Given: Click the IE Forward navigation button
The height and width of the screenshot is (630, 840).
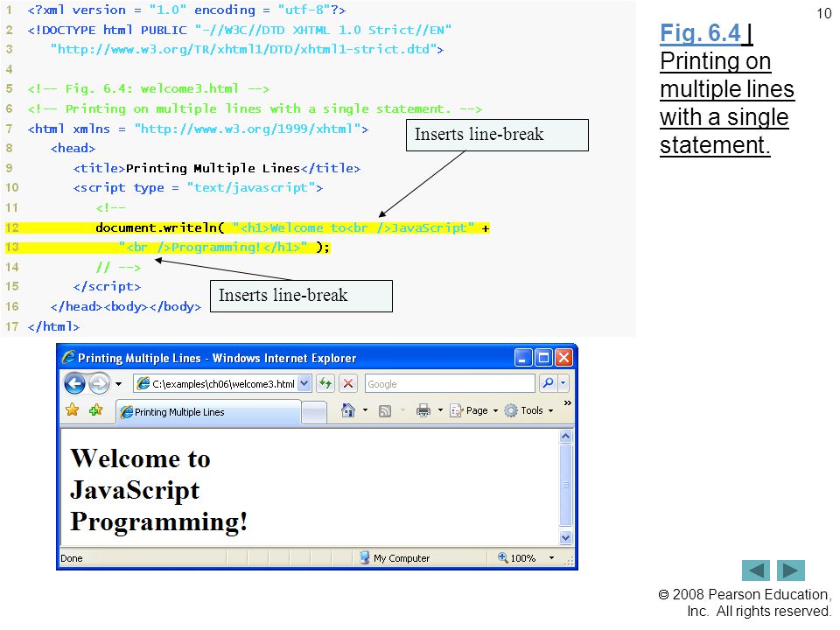Looking at the screenshot, I should point(100,383).
